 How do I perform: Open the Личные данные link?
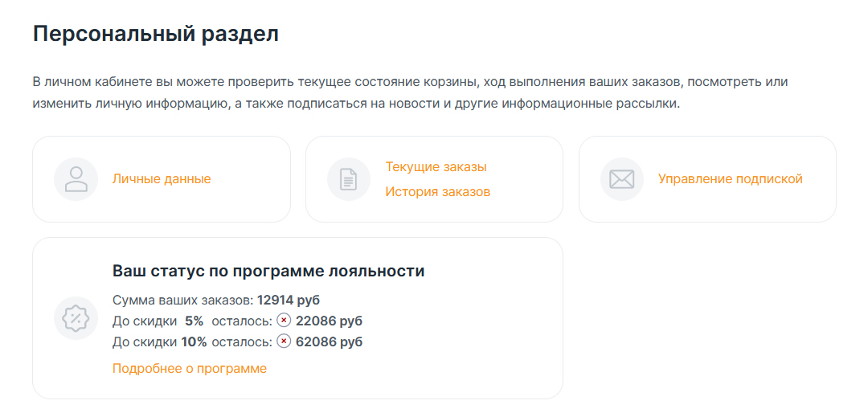point(162,179)
